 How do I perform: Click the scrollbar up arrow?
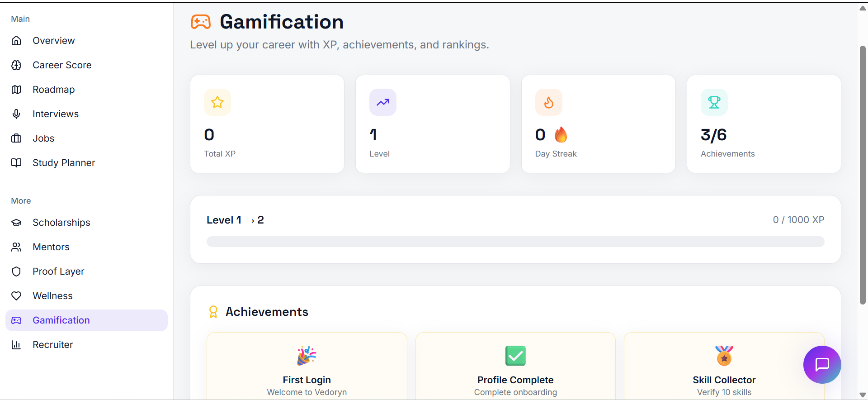(863, 8)
